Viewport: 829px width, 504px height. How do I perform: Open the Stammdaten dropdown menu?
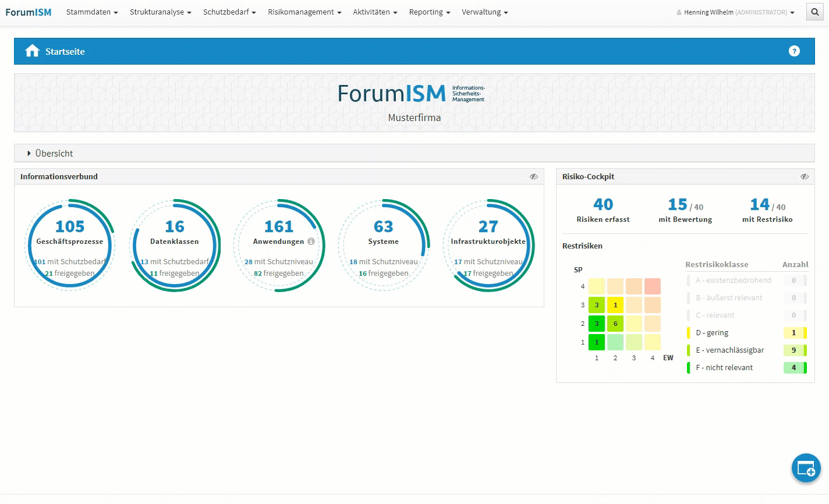pos(92,12)
